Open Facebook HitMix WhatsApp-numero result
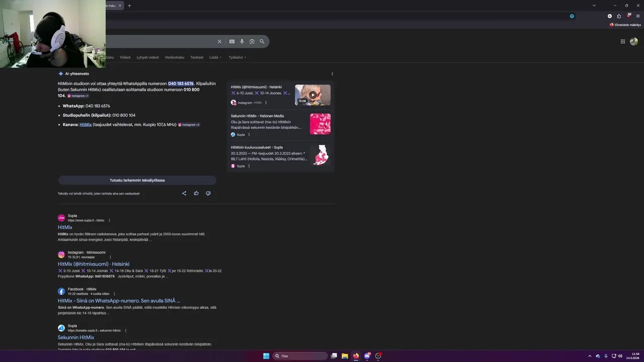Screen dimensions: 644x362 [119, 301]
